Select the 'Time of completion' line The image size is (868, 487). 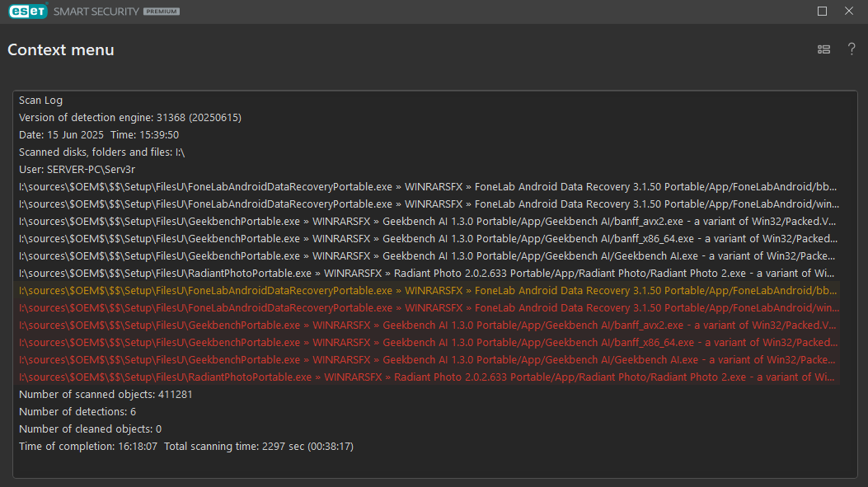click(x=186, y=446)
